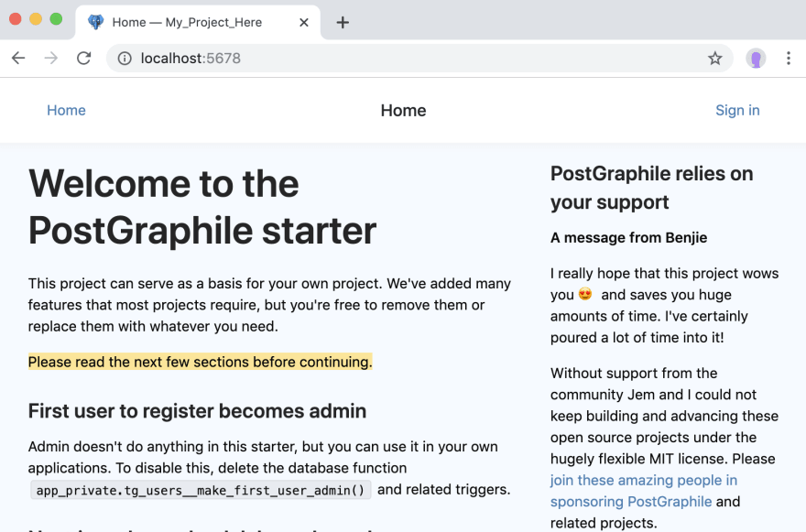The width and height of the screenshot is (806, 532).
Task: Open a new tab with plus button
Action: point(343,23)
